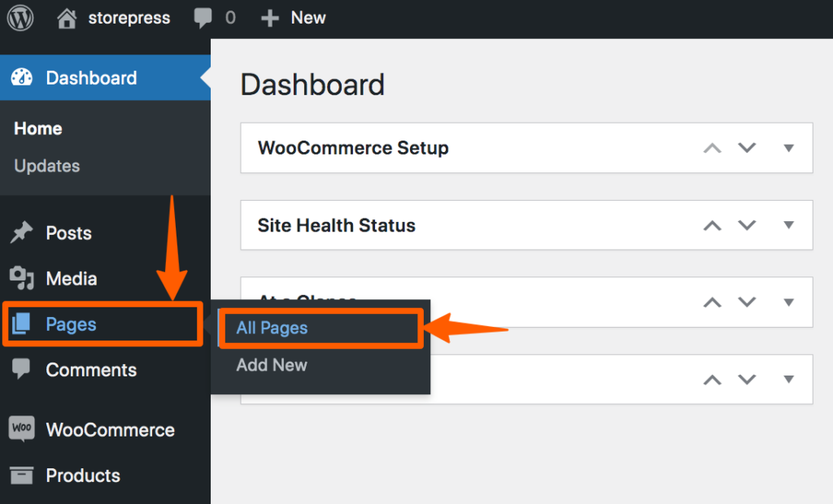Toggle the At a Glance panel triangle
The height and width of the screenshot is (504, 833).
coord(789,302)
